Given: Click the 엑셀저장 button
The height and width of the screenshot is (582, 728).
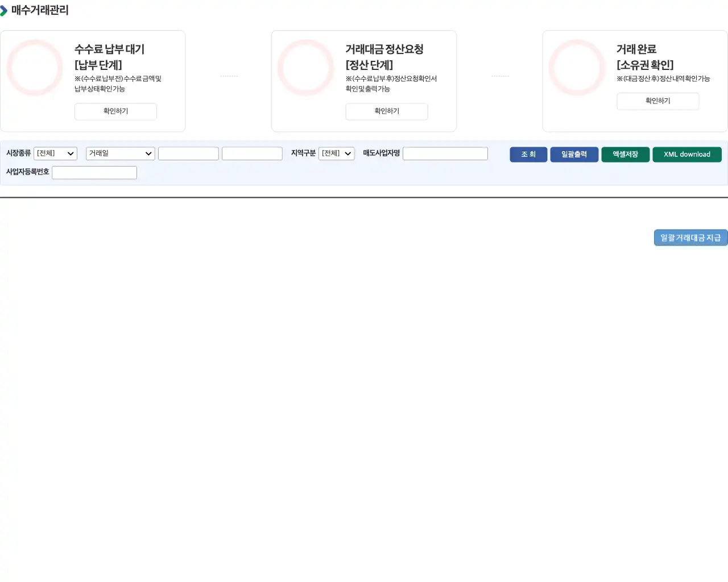Looking at the screenshot, I should click(625, 155).
